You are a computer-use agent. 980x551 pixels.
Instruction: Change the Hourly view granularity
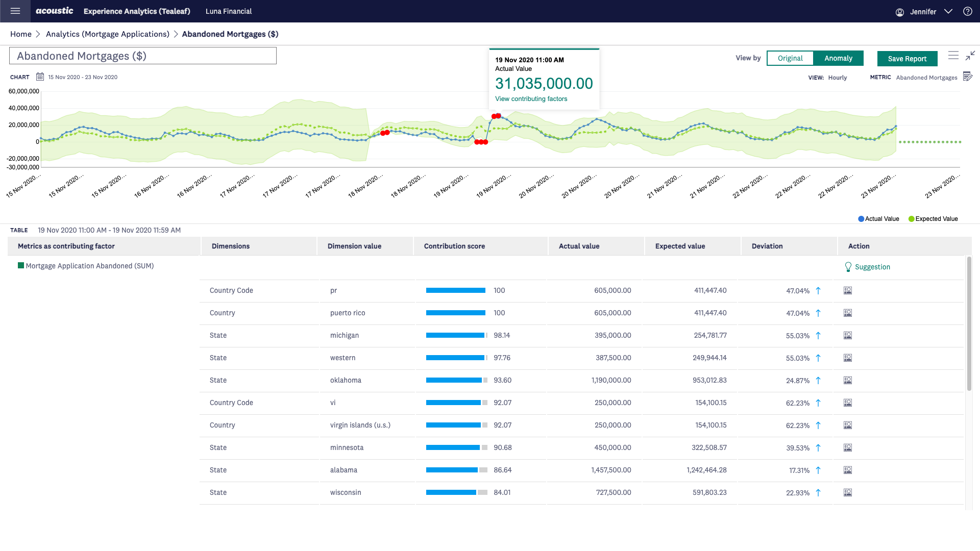point(837,78)
